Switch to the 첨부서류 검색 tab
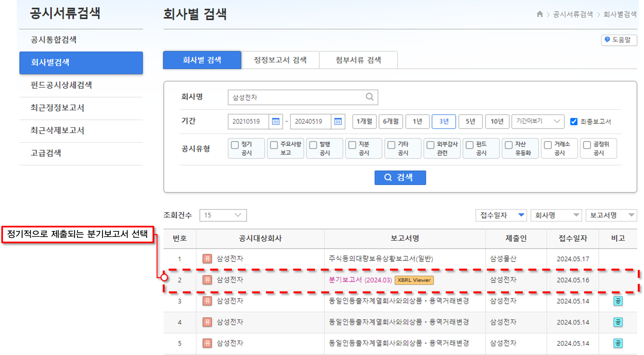 (358, 60)
